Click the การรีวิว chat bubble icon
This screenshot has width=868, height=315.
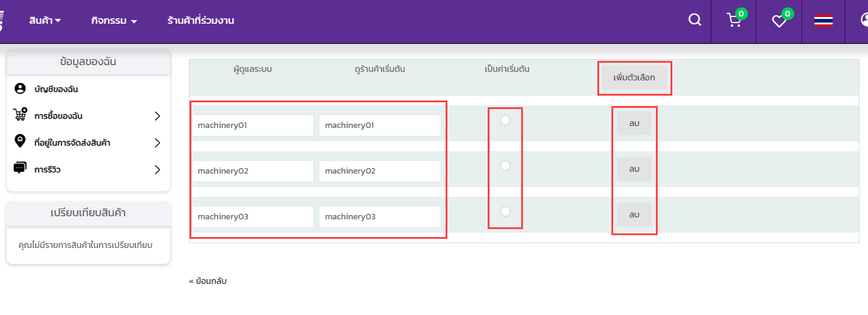click(20, 169)
